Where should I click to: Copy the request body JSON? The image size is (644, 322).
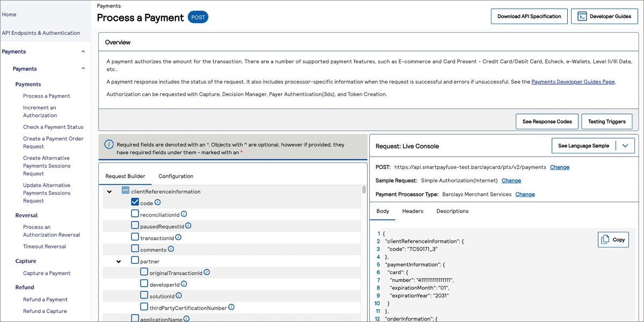point(613,240)
